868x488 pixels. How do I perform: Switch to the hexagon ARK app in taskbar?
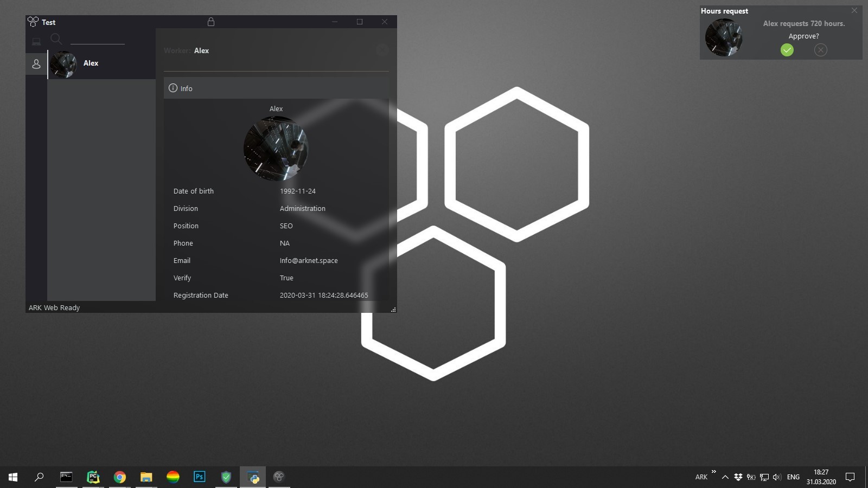279,477
